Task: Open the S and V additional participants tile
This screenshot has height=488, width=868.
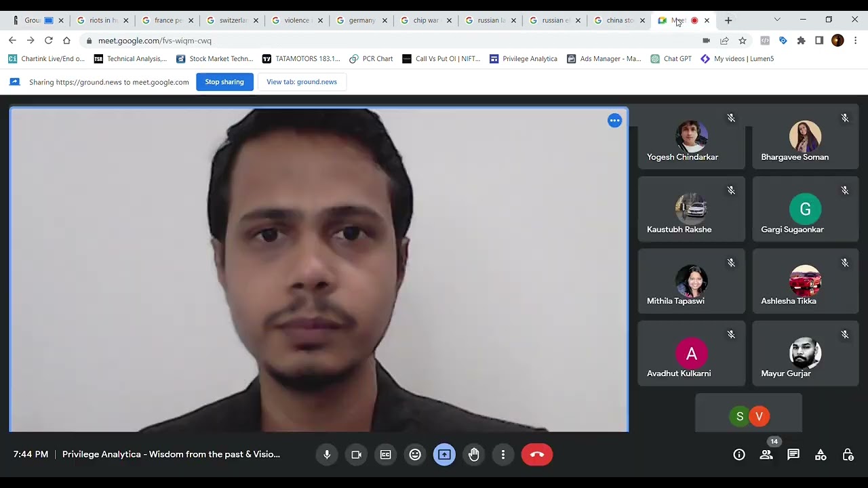Action: tap(749, 413)
